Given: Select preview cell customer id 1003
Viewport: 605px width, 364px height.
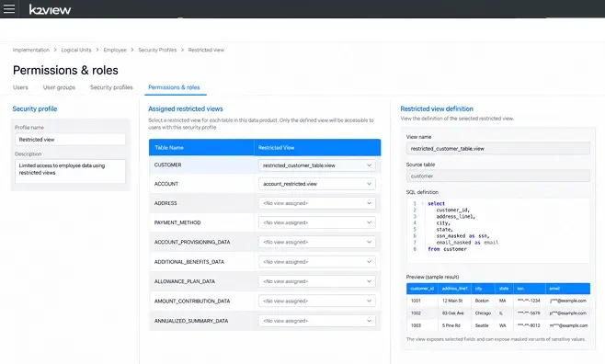Looking at the screenshot, I should [x=416, y=325].
